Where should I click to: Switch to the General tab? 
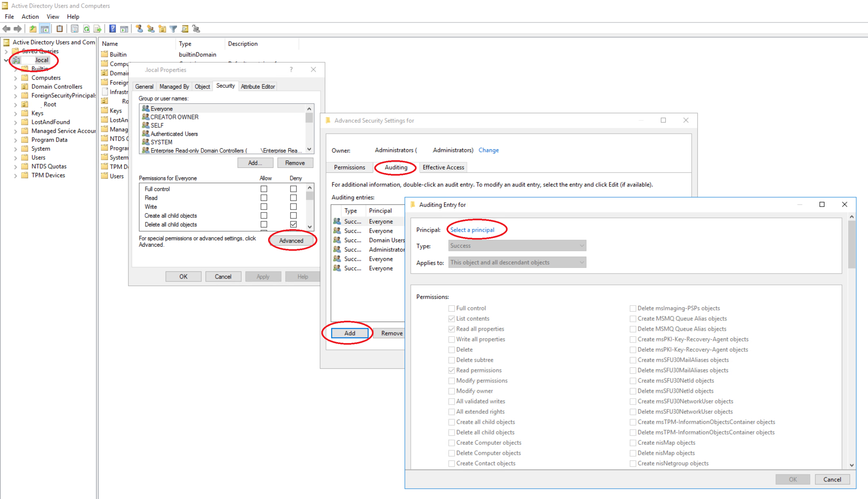144,86
